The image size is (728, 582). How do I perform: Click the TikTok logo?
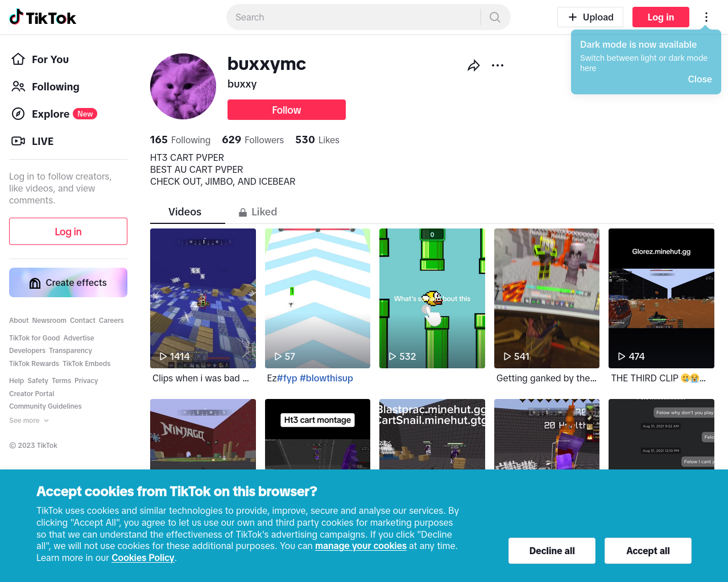[43, 18]
